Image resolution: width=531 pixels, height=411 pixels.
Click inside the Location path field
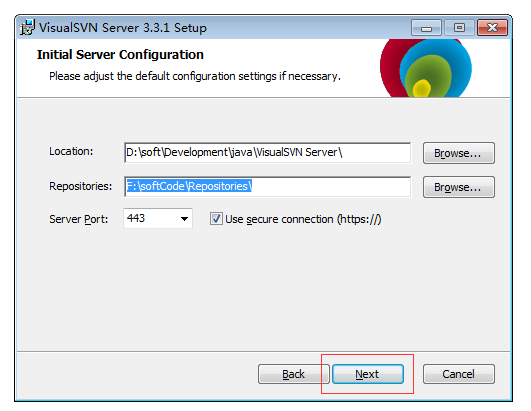click(x=268, y=153)
